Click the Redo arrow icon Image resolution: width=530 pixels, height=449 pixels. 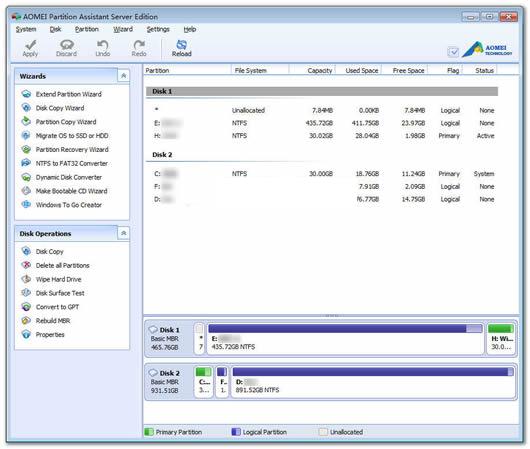point(139,45)
